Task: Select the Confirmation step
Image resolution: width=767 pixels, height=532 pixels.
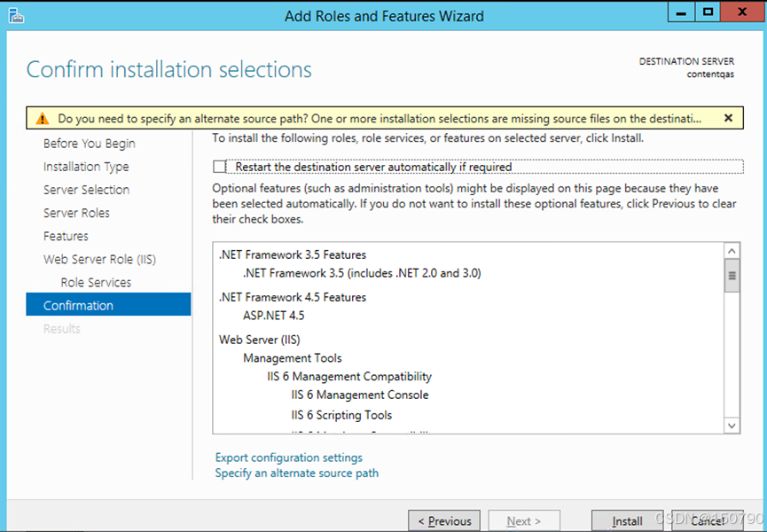Action: pyautogui.click(x=108, y=304)
